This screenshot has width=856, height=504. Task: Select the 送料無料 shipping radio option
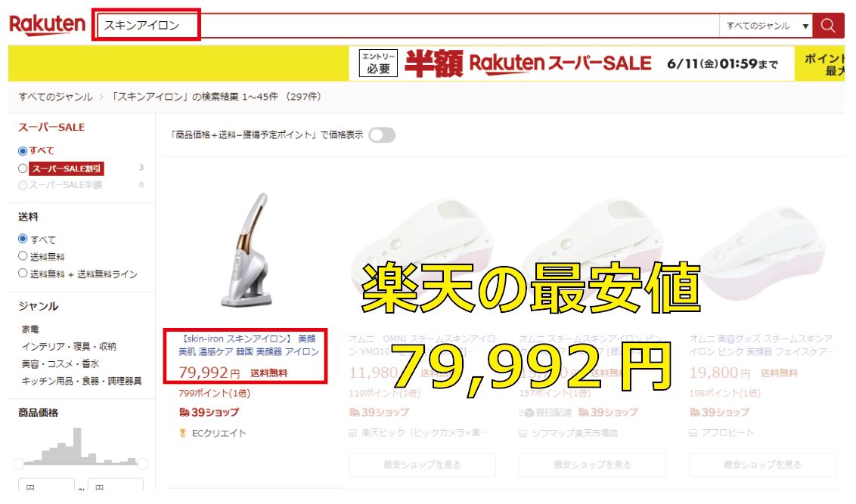[23, 256]
